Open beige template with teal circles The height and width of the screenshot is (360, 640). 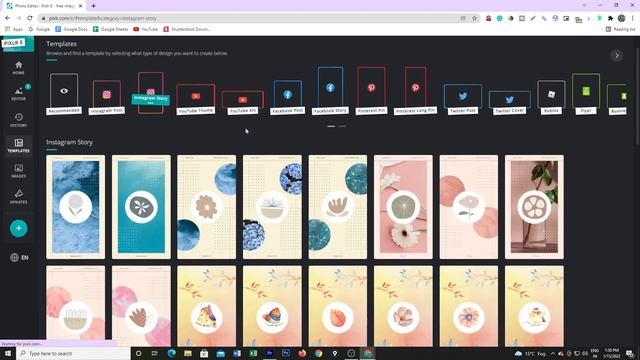click(x=338, y=207)
